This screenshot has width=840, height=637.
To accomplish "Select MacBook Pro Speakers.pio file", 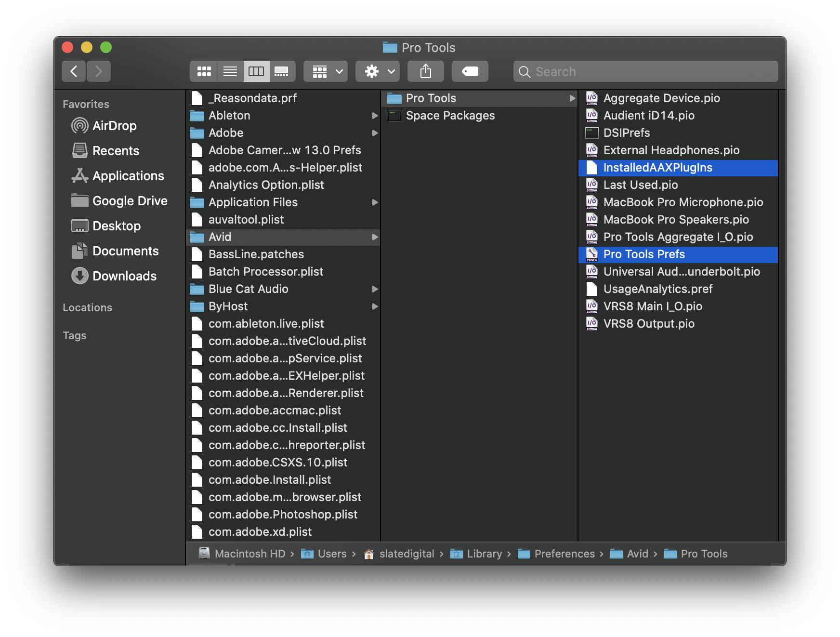I will point(678,220).
